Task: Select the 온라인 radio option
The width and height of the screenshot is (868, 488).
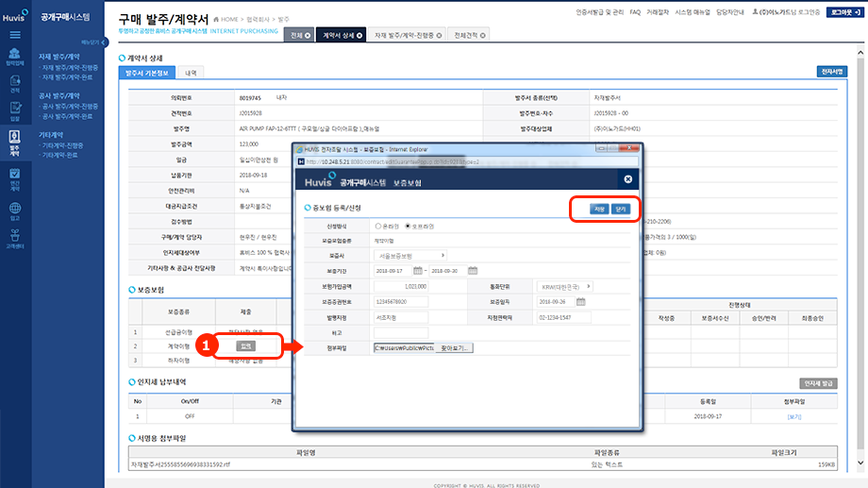Action: tap(378, 226)
